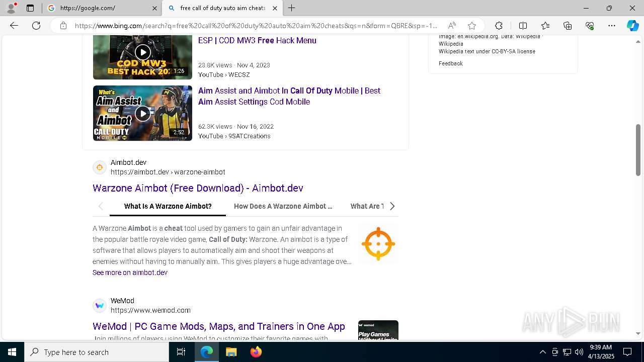The height and width of the screenshot is (362, 644).
Task: Show previous tabs with left chevron
Action: pos(101,206)
